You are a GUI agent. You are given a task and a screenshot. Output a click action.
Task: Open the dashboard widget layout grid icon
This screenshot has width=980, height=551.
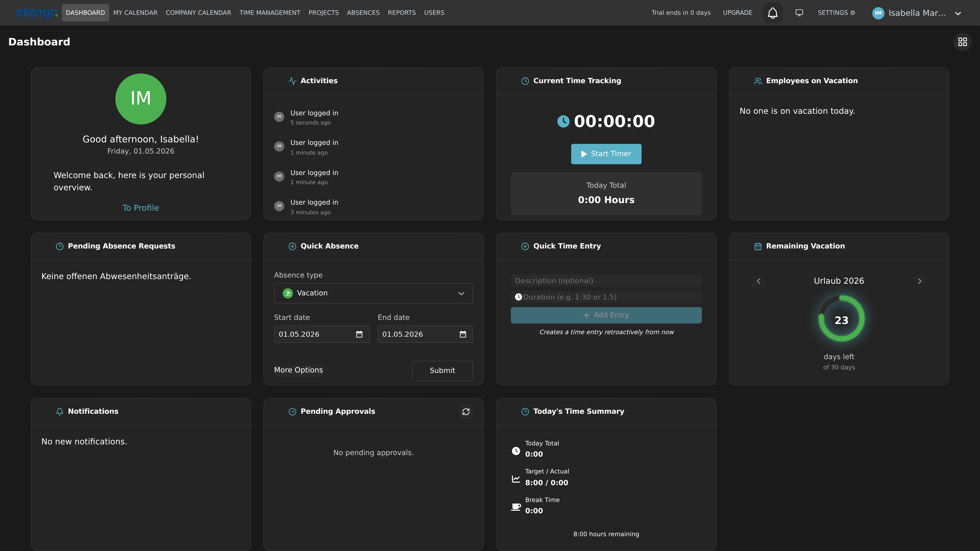[962, 42]
